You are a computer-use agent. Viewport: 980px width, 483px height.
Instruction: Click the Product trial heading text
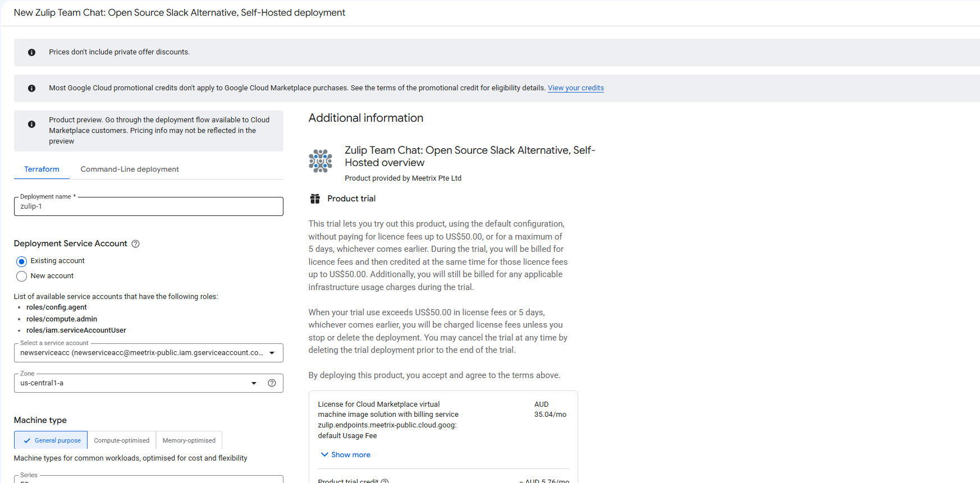351,199
